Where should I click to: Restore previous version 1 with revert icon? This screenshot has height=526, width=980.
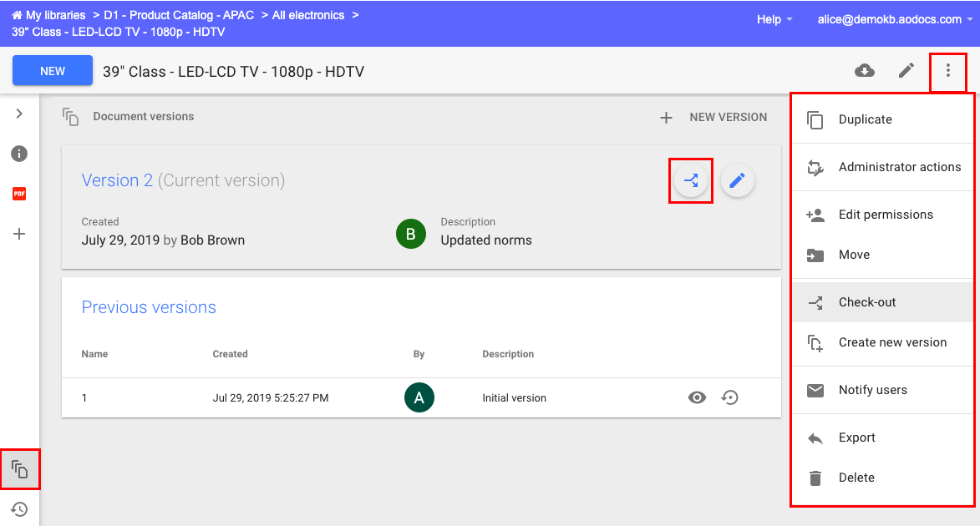coord(730,398)
